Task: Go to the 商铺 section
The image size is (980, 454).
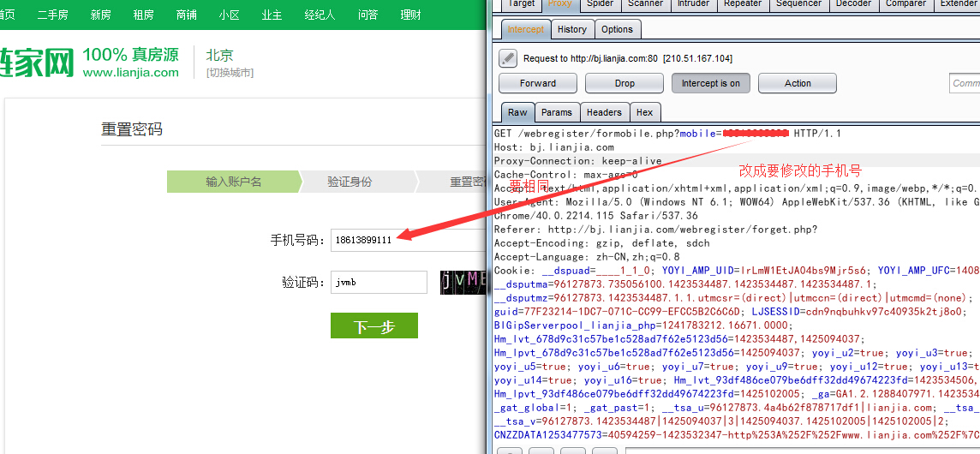Action: (x=186, y=15)
